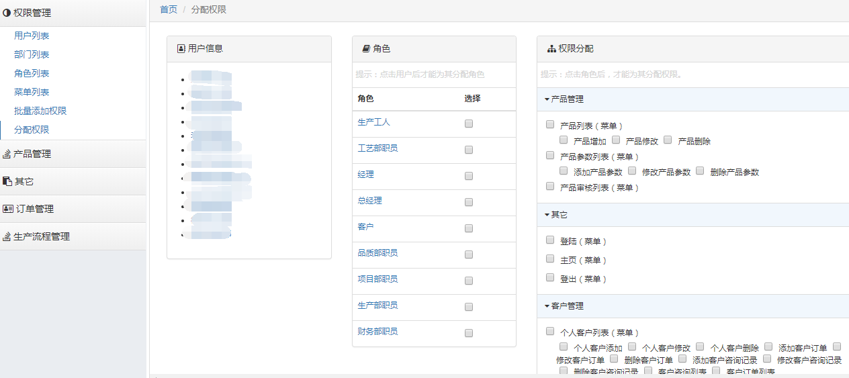Viewport: 849px width, 378px height.
Task: Collapse the 其它 permission section arrow
Action: (x=547, y=215)
